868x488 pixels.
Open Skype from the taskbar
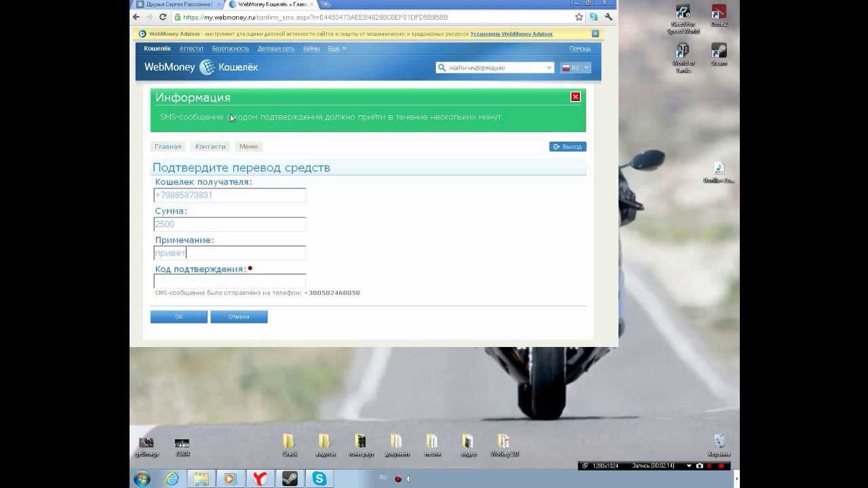click(x=319, y=479)
